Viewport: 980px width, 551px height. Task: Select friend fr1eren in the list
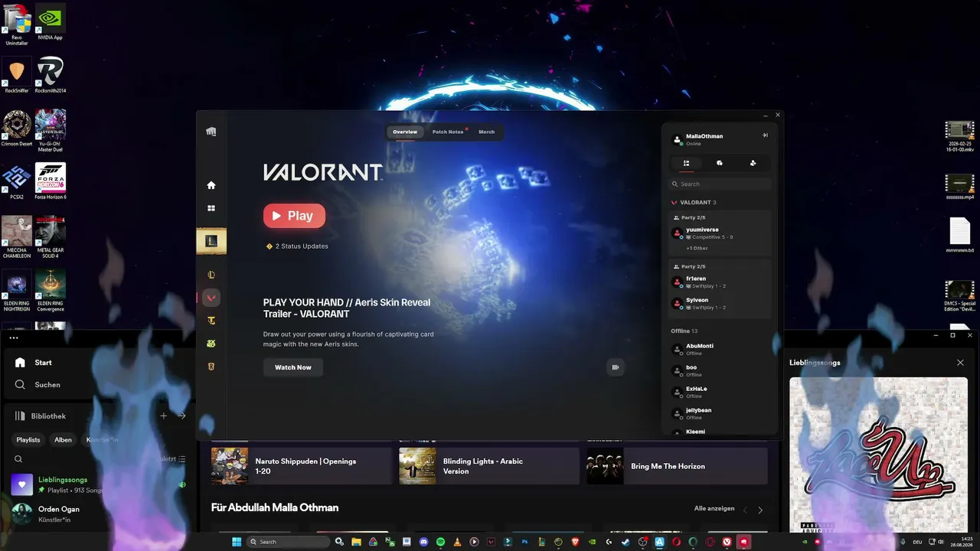click(720, 282)
